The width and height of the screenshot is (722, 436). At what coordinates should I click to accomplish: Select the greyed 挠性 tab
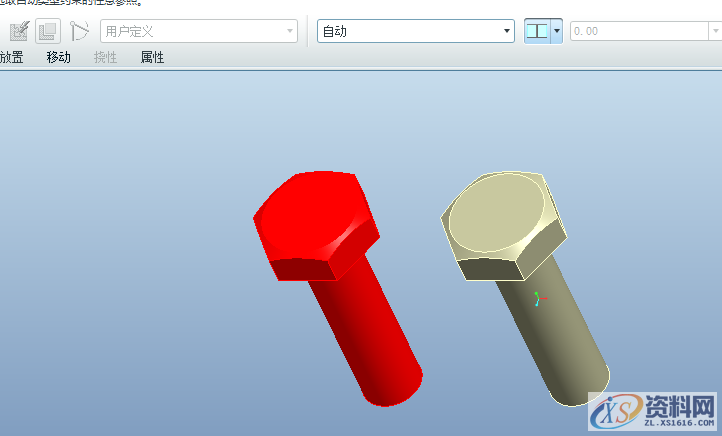[105, 57]
